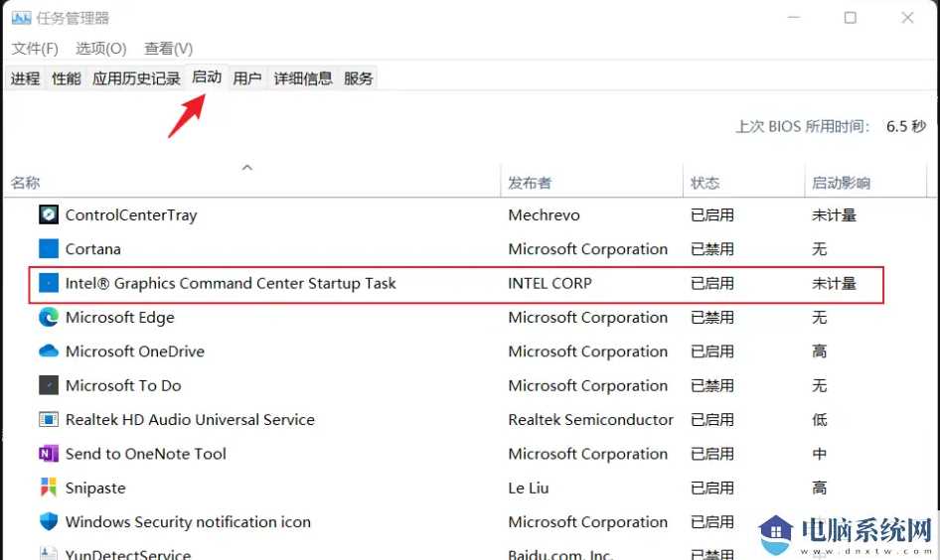
Task: Select Intel® Graphics Command Center Startup Task
Action: pyautogui.click(x=231, y=283)
